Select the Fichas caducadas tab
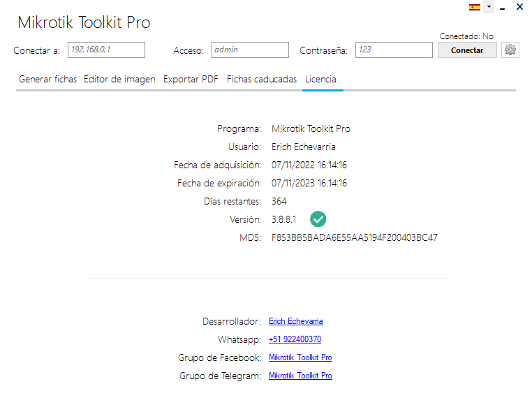532x414 pixels. pos(262,79)
